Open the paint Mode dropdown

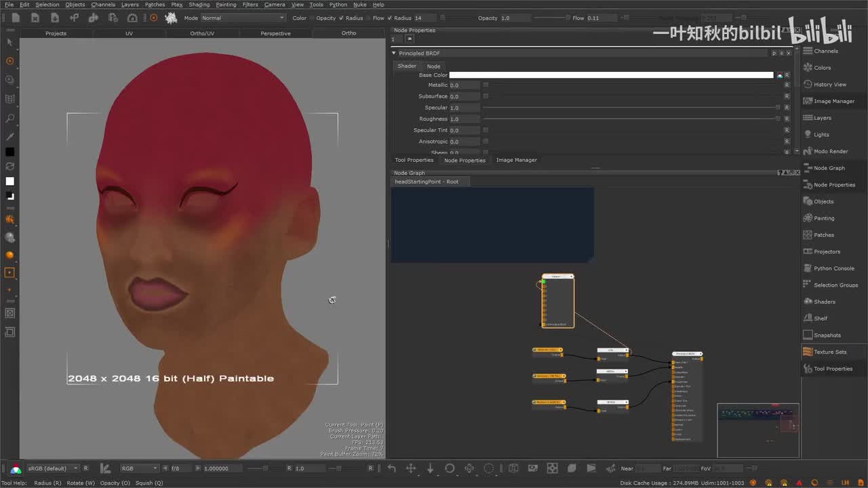tap(243, 18)
